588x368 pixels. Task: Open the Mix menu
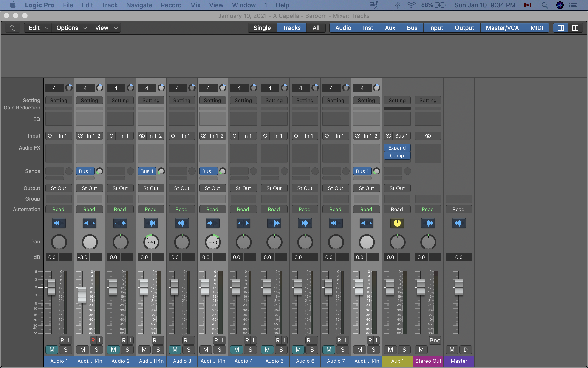195,5
